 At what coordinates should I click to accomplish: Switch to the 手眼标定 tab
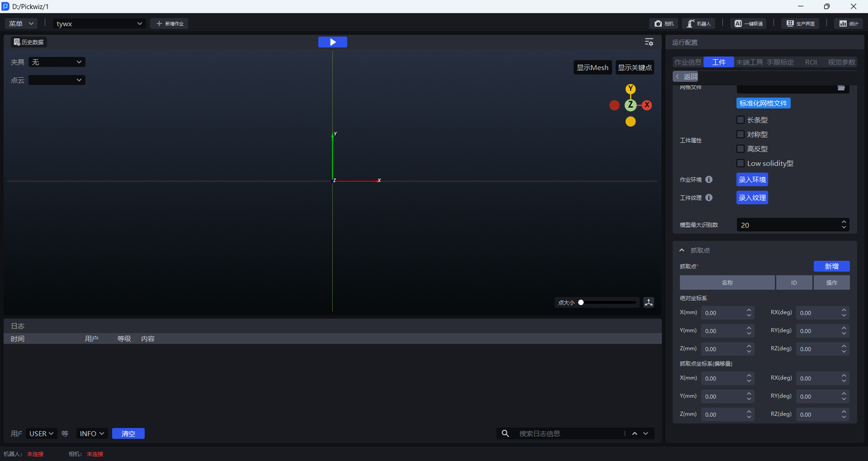coord(780,62)
